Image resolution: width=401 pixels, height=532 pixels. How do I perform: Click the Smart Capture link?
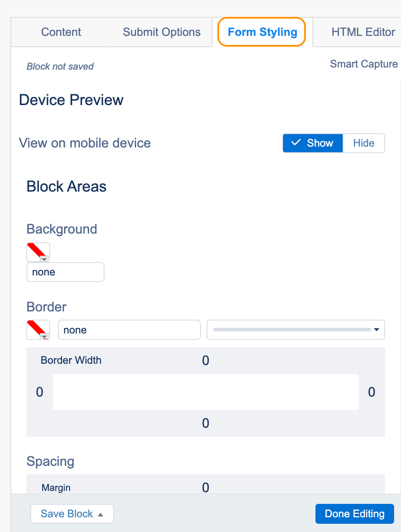pos(364,64)
